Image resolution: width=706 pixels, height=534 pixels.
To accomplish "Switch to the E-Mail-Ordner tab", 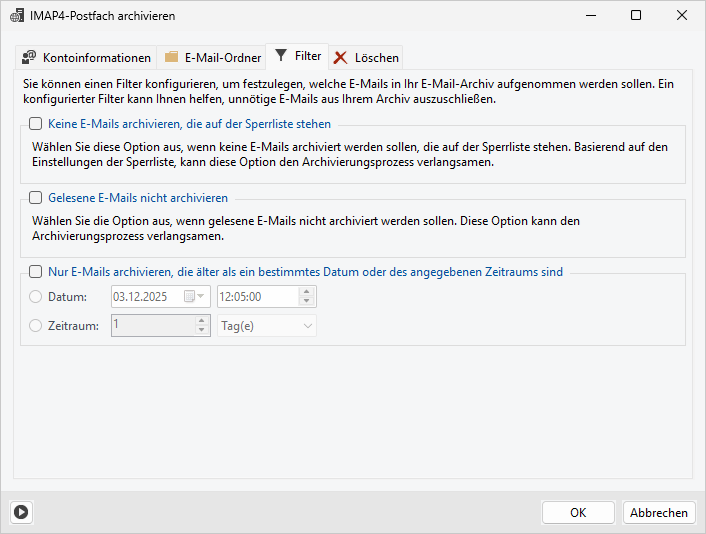I will (222, 58).
